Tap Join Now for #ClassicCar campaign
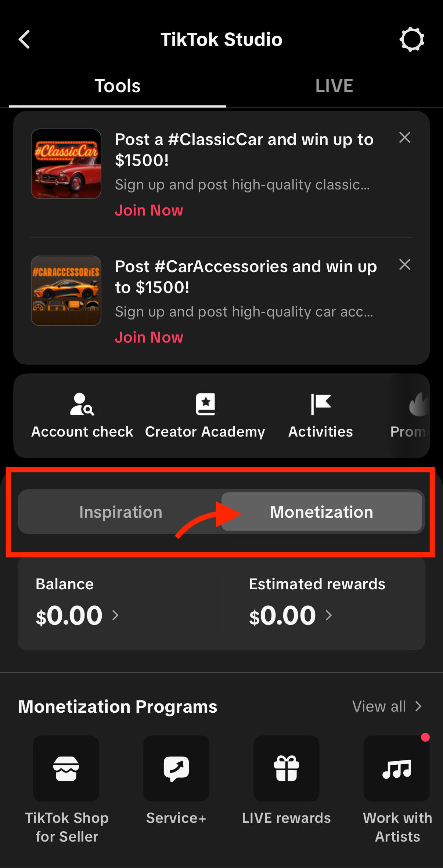The height and width of the screenshot is (868, 443). [149, 210]
